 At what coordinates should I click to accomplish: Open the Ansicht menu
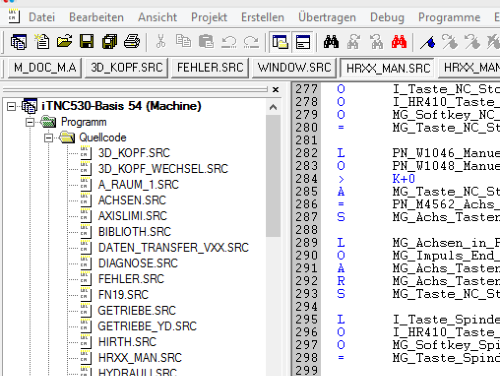pos(157,17)
